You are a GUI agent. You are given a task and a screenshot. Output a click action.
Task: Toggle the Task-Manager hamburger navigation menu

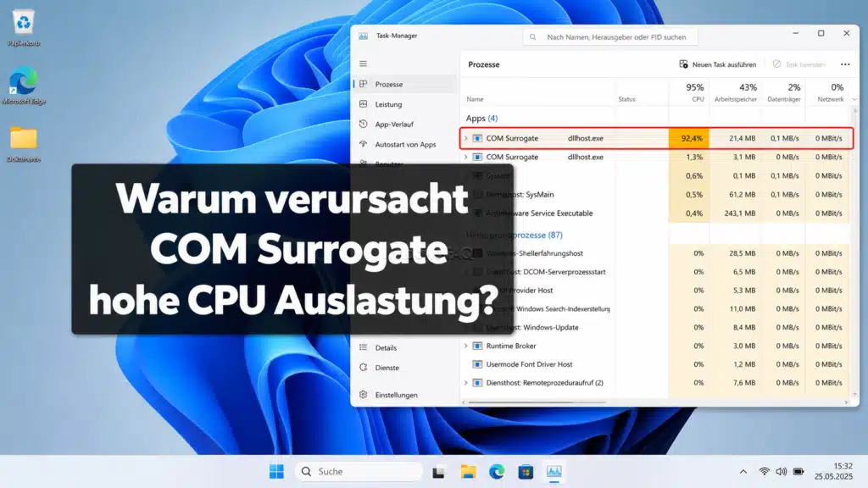tap(363, 64)
